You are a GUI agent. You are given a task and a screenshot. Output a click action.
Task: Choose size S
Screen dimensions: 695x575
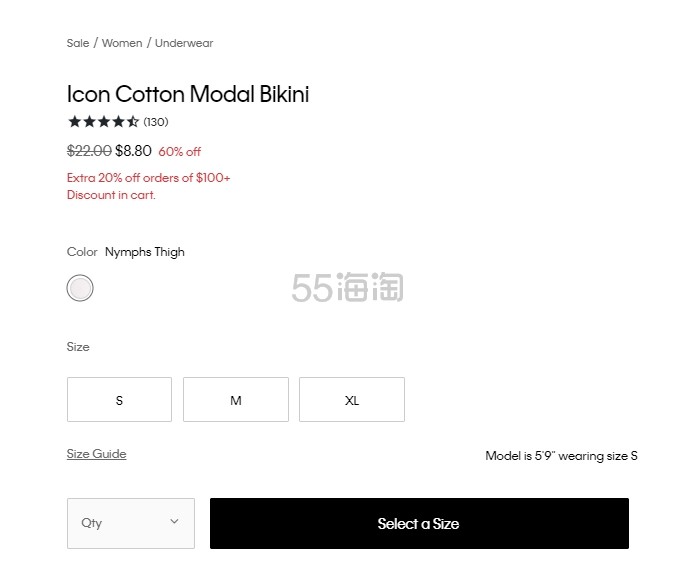[119, 400]
